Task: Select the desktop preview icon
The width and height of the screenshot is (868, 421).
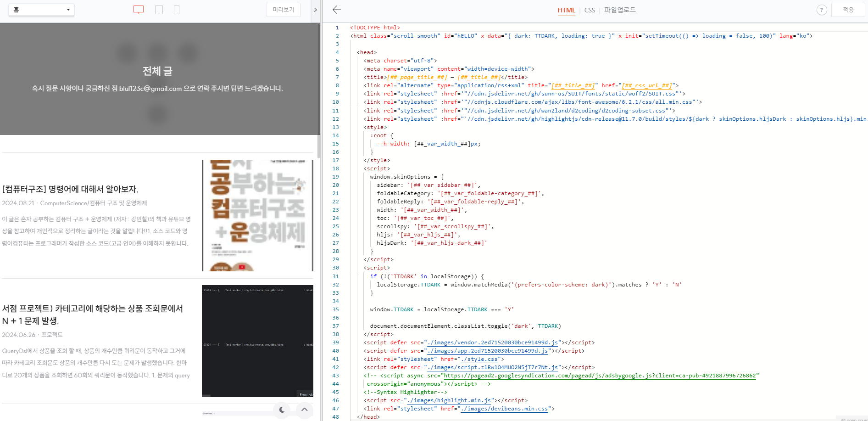Action: [139, 10]
